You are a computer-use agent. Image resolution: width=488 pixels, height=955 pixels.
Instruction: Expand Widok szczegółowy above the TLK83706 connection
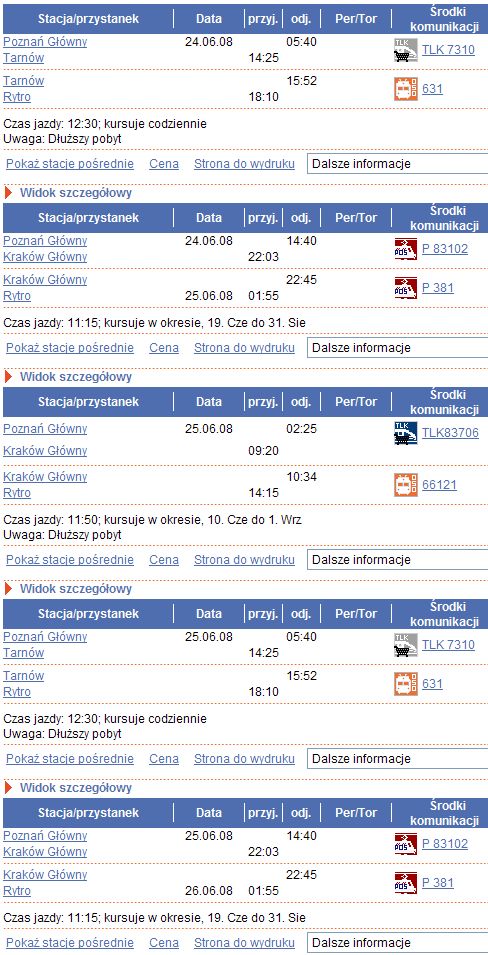(x=9, y=377)
